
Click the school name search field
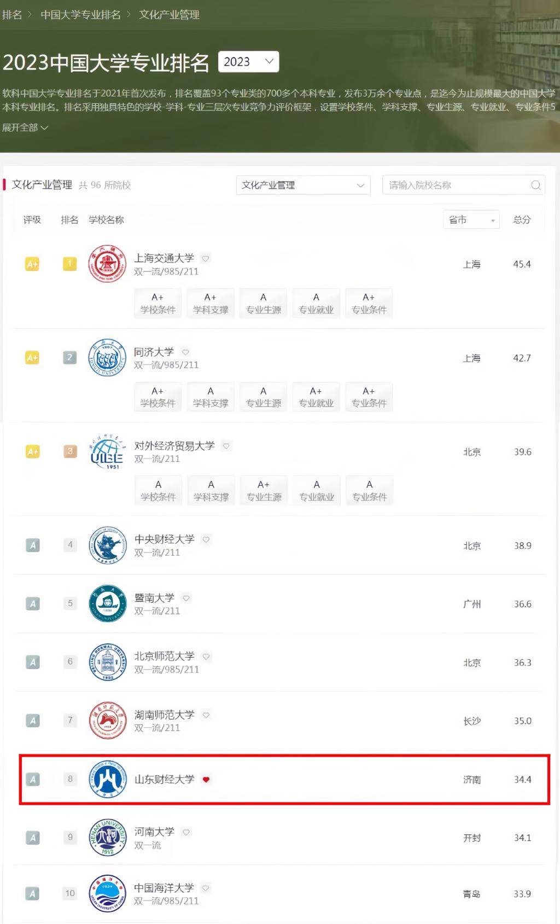tap(457, 185)
